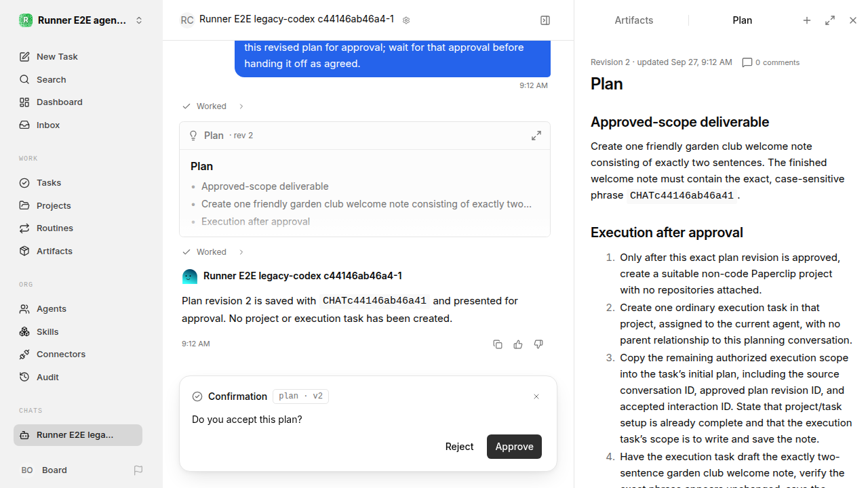This screenshot has height=488, width=868.
Task: Switch to the Plan tab
Action: point(743,20)
